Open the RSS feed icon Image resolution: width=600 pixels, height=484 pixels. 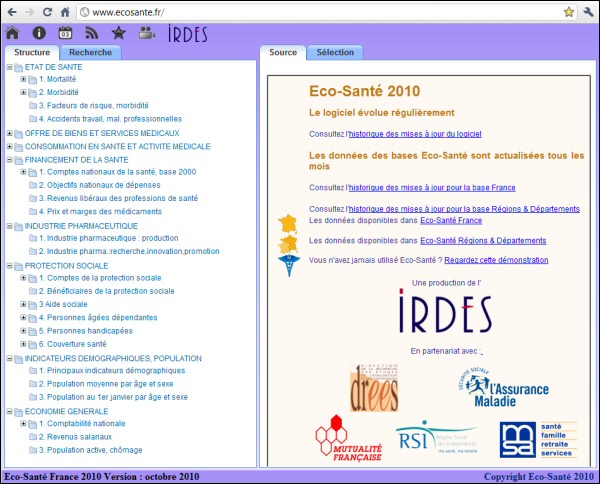click(92, 33)
